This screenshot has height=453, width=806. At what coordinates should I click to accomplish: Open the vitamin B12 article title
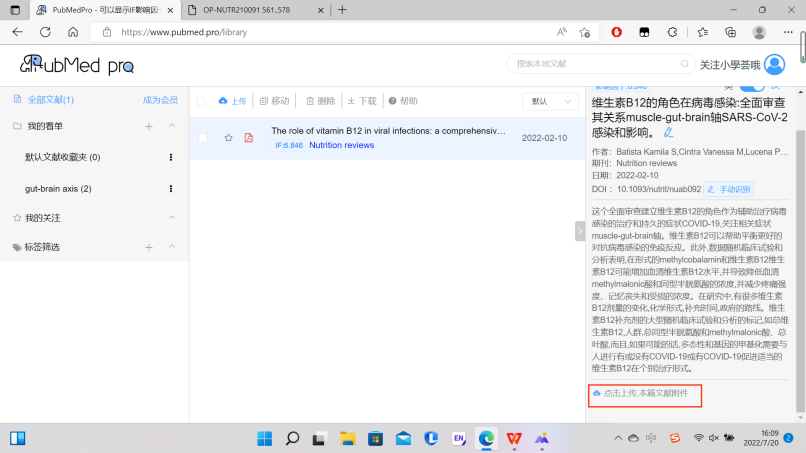point(388,131)
